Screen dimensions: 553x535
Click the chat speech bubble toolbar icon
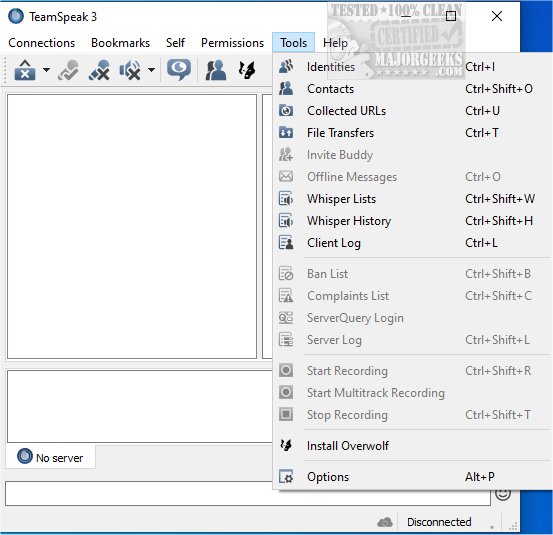point(179,70)
